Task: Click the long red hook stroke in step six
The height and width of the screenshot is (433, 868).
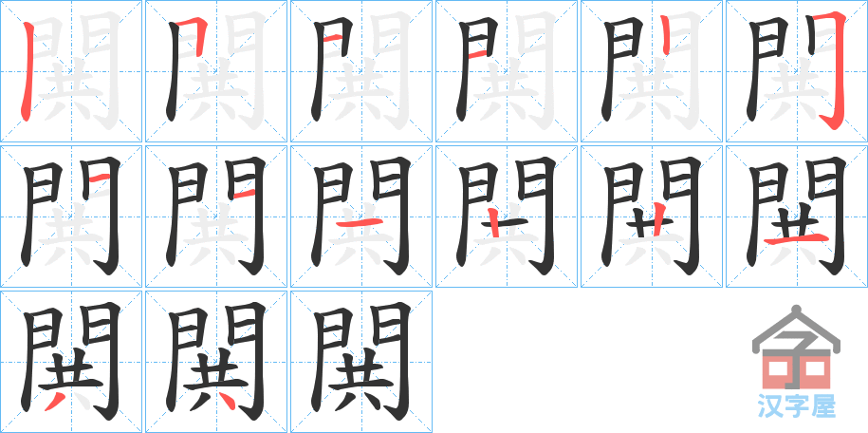Action: (834, 71)
